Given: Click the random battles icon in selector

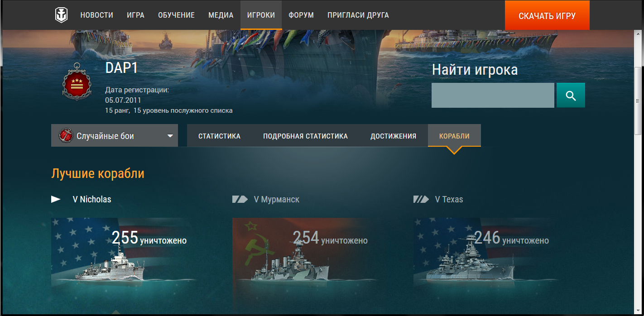Looking at the screenshot, I should coord(66,136).
